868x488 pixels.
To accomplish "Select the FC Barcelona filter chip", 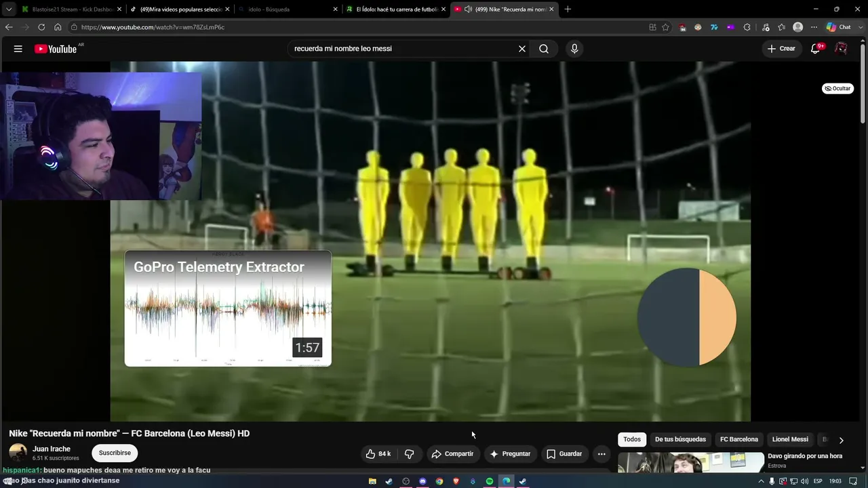I will pos(739,439).
